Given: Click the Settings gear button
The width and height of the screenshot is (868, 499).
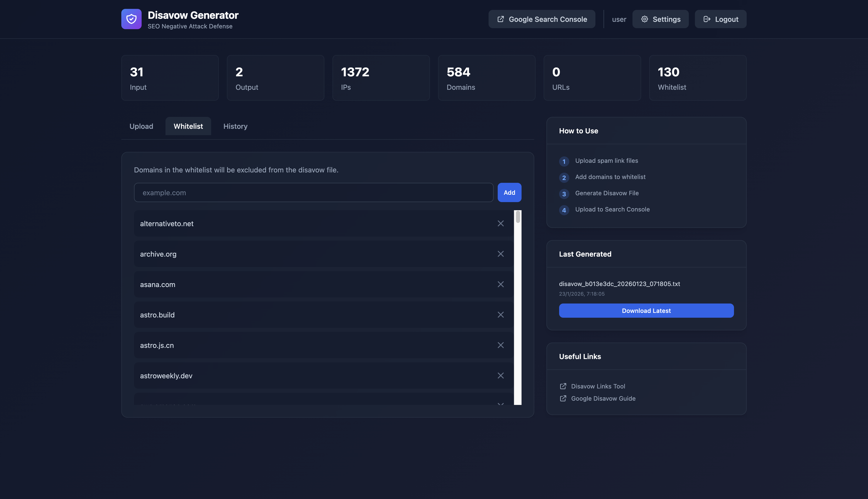Looking at the screenshot, I should click(660, 19).
